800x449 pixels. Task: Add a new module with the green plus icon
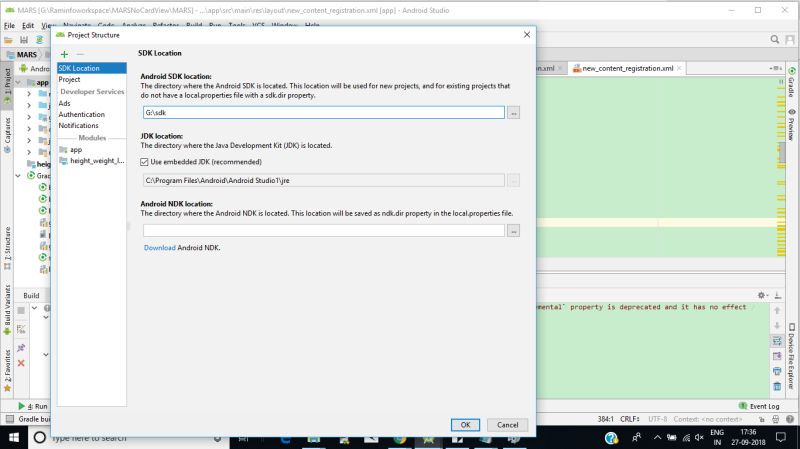[x=64, y=54]
